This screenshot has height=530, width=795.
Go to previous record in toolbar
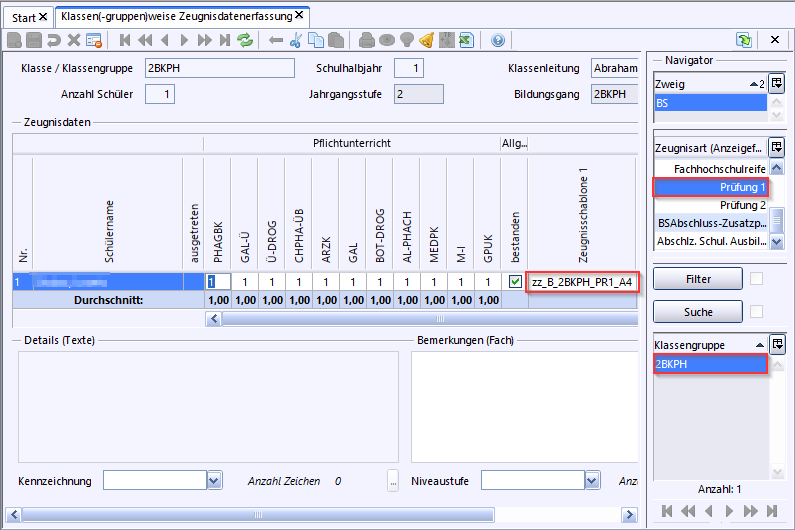point(164,40)
